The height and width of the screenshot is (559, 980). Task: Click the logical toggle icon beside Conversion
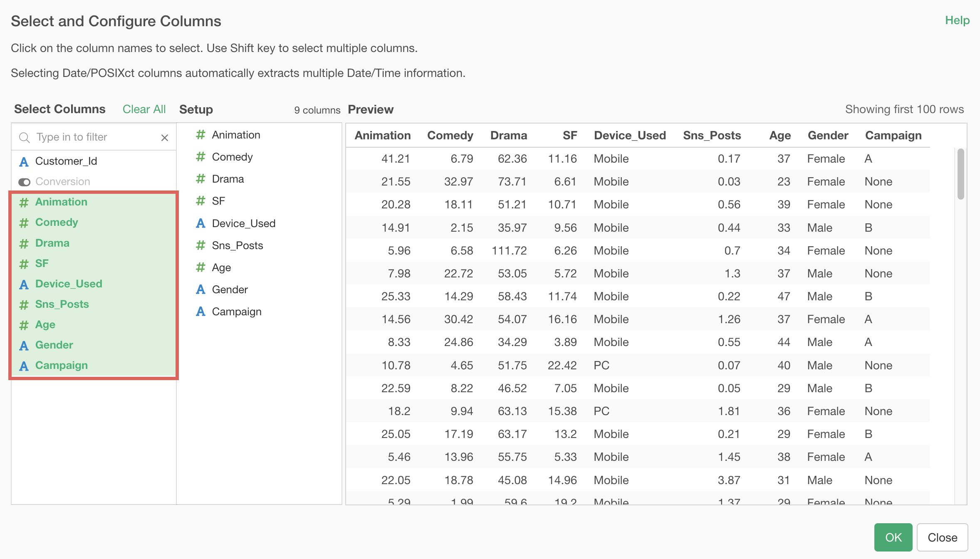point(24,182)
